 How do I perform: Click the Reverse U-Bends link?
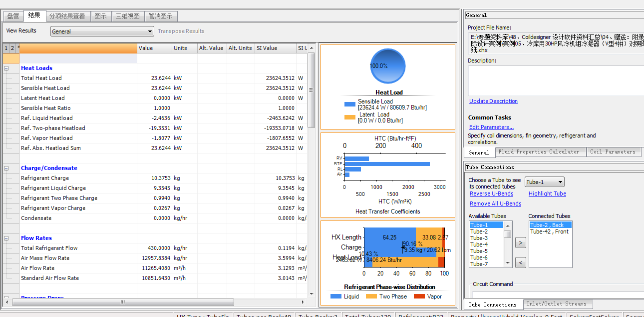pyautogui.click(x=491, y=193)
